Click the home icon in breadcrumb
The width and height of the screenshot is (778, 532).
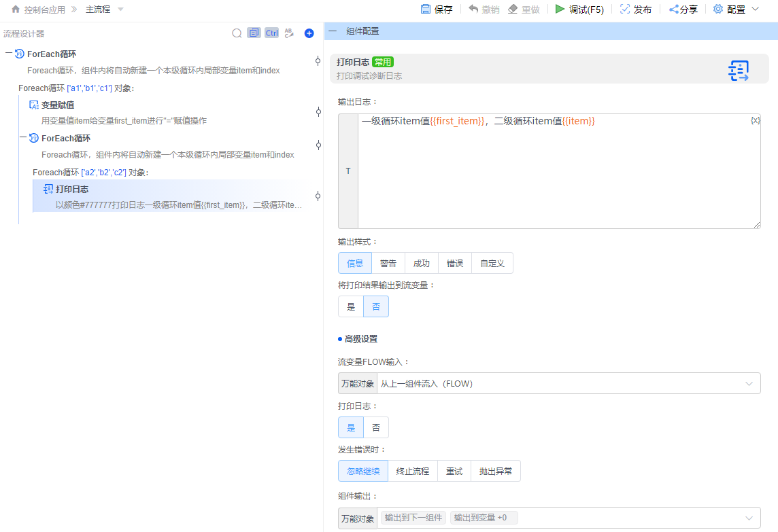tap(16, 9)
